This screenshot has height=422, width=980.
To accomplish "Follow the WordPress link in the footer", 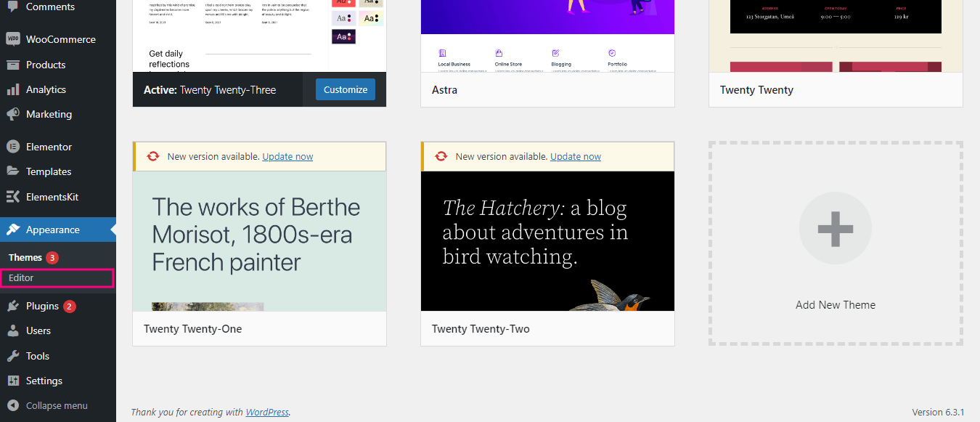I will click(x=267, y=412).
